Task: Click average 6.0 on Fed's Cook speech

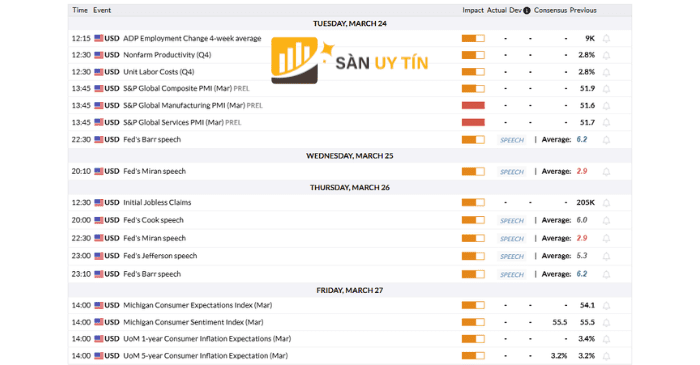Action: click(582, 220)
